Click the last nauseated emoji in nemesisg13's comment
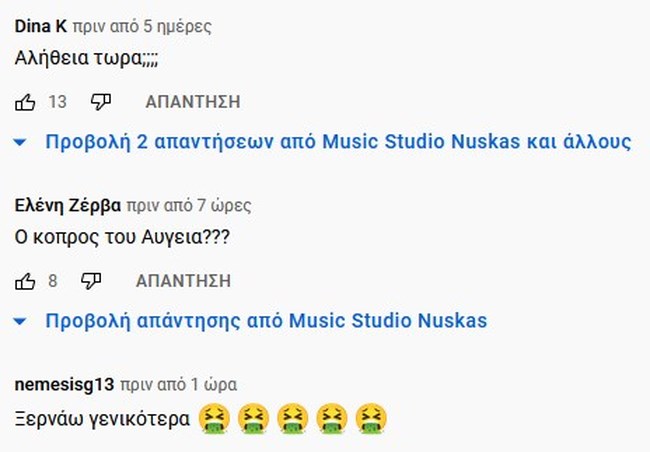This screenshot has height=452, width=650. click(x=371, y=419)
